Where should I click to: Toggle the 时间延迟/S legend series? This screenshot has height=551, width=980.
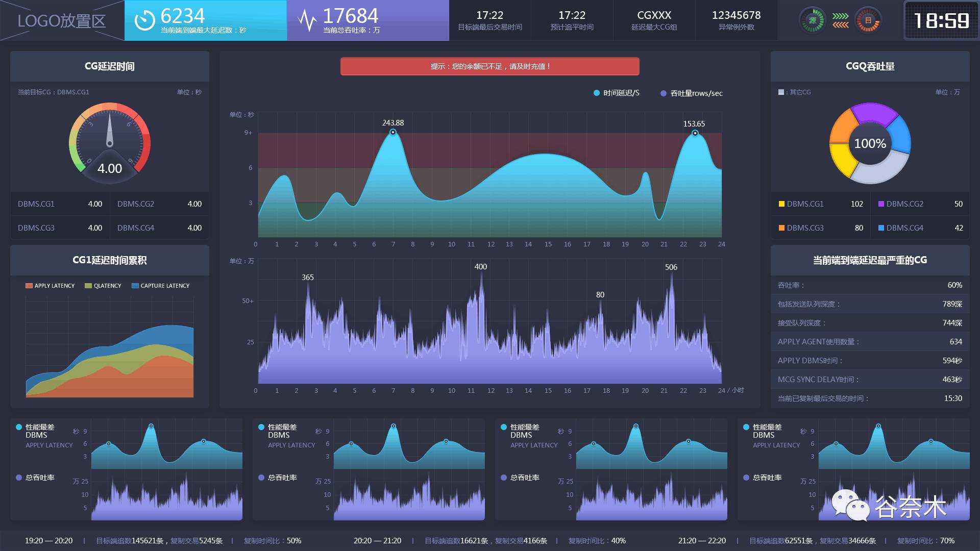617,93
